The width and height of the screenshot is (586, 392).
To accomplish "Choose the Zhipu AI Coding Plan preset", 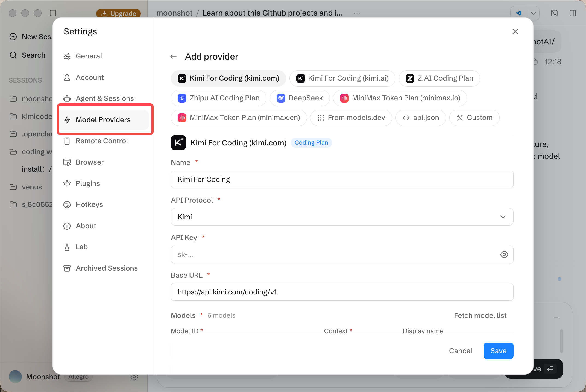I will [218, 98].
